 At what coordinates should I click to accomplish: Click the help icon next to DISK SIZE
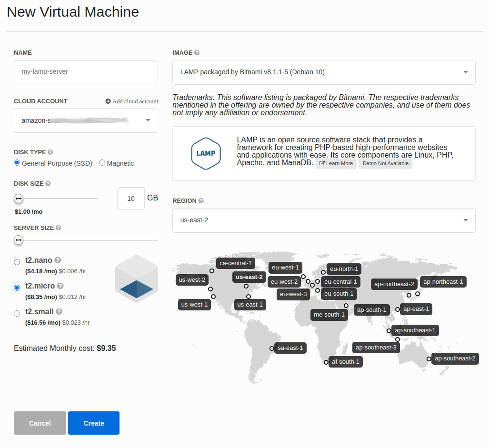[x=48, y=184]
